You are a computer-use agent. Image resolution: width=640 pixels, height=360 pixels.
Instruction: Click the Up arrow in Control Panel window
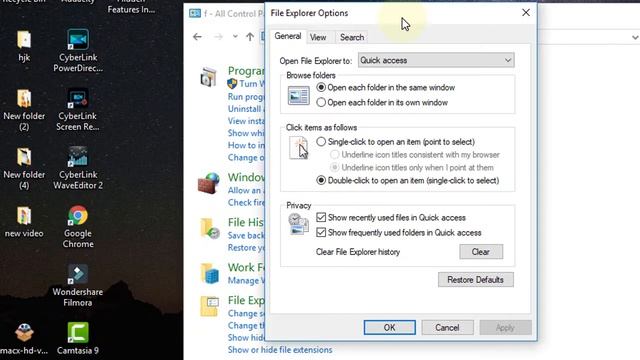[x=250, y=37]
